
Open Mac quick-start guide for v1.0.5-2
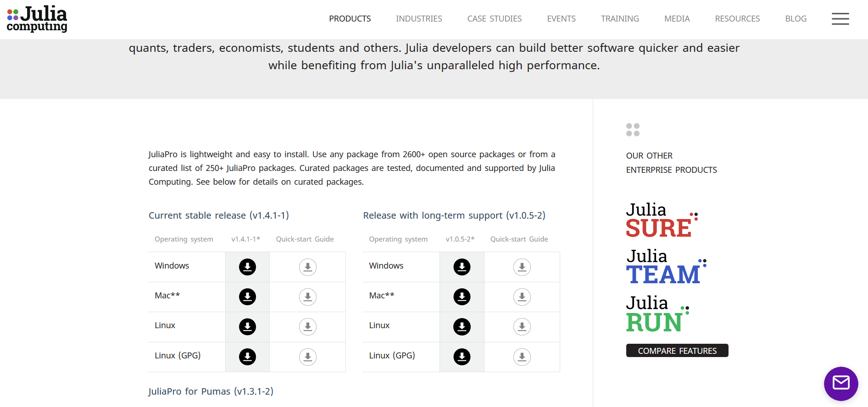click(522, 297)
